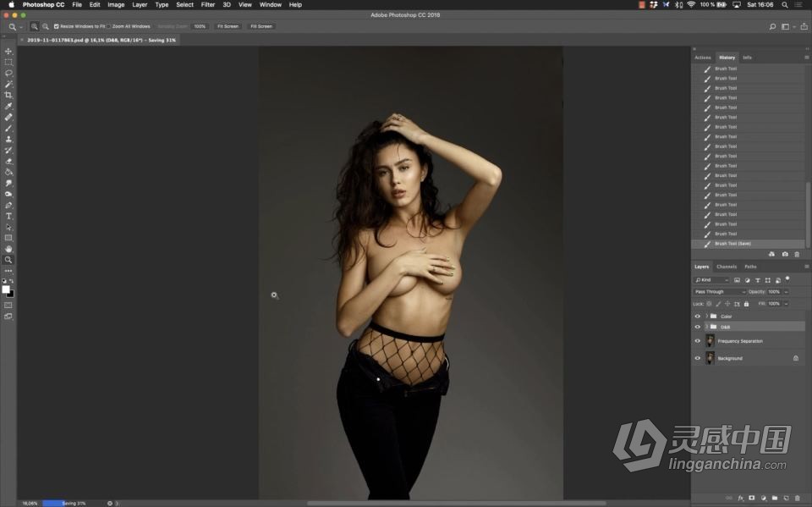The image size is (812, 507).
Task: Select the Zoom tool in toolbar
Action: pos(8,260)
